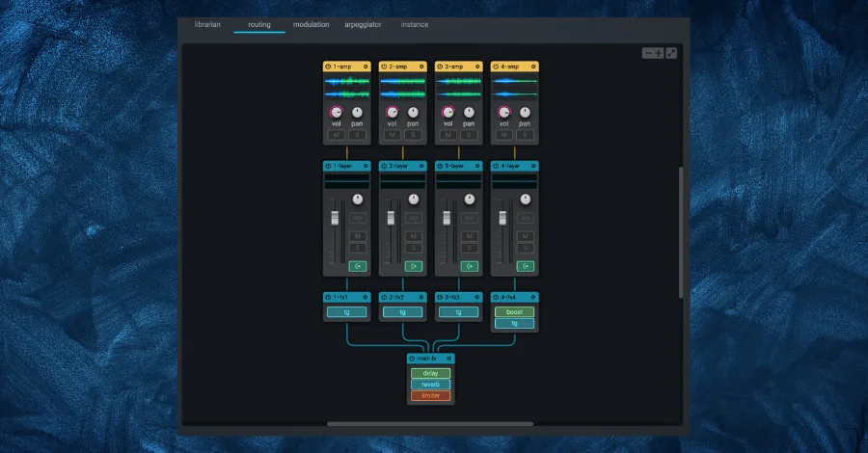This screenshot has width=868, height=453.
Task: Click the 2·layer volume fader handle
Action: click(391, 218)
